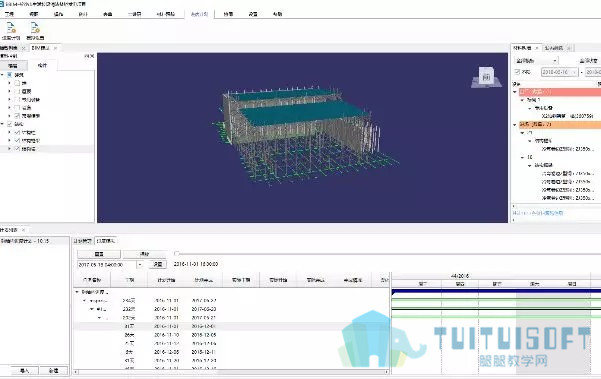
Task: Select the second tab above the schedule table
Action: (105, 241)
